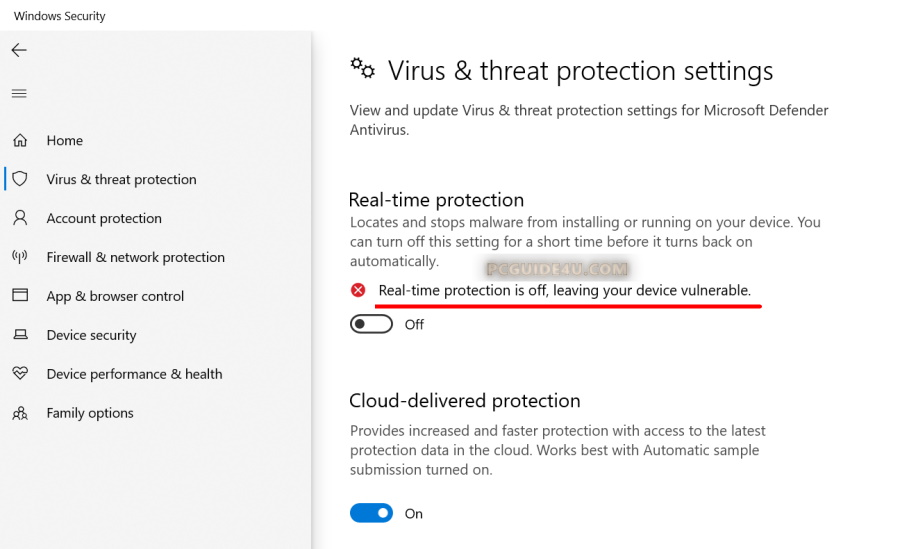The width and height of the screenshot is (900, 549).
Task: Click the back arrow icon
Action: [x=19, y=50]
